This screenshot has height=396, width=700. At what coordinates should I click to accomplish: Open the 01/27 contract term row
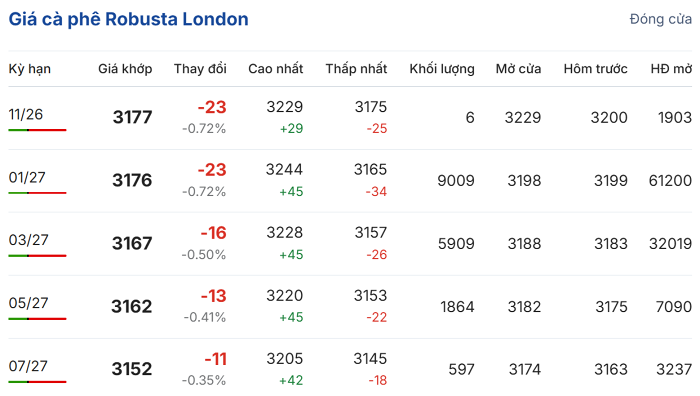[350, 181]
